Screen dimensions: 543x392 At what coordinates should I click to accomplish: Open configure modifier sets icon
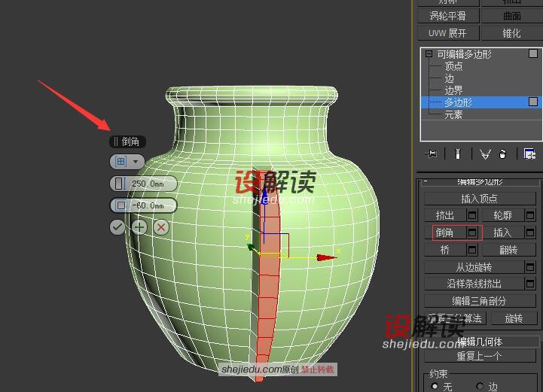(x=530, y=153)
